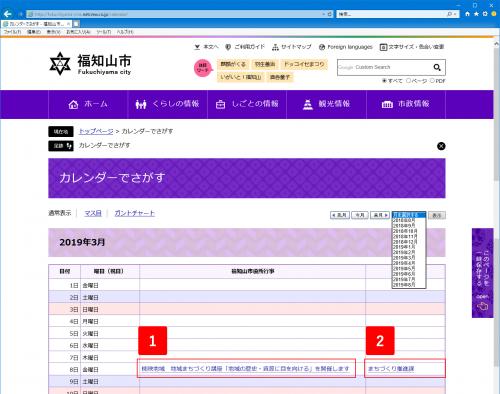The height and width of the screenshot is (394, 500).
Task: Open しごとの情報 navigation item
Action: tap(247, 104)
